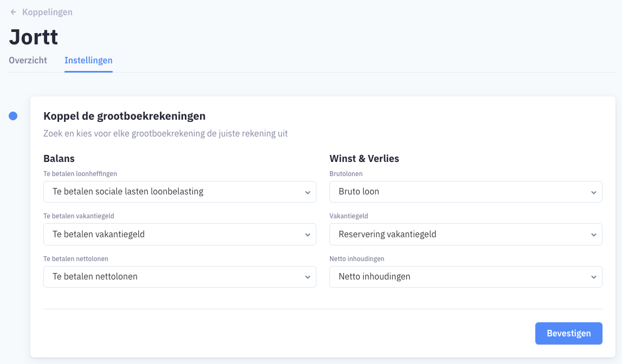
Task: Open the Te betalen vakantiegeld dropdown
Action: click(x=180, y=235)
